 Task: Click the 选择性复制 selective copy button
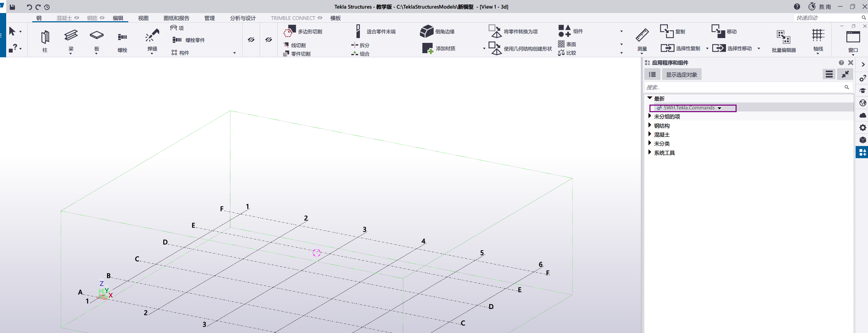[x=681, y=48]
